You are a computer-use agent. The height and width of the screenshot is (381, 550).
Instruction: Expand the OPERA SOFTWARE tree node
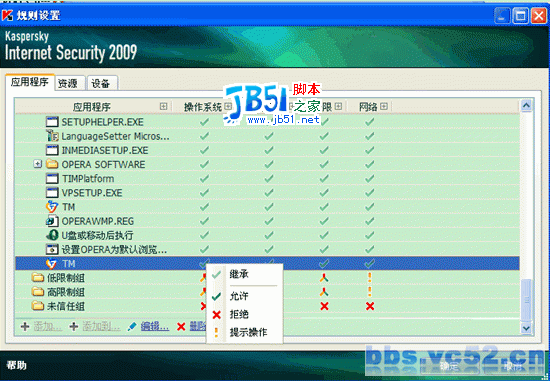[x=38, y=164]
